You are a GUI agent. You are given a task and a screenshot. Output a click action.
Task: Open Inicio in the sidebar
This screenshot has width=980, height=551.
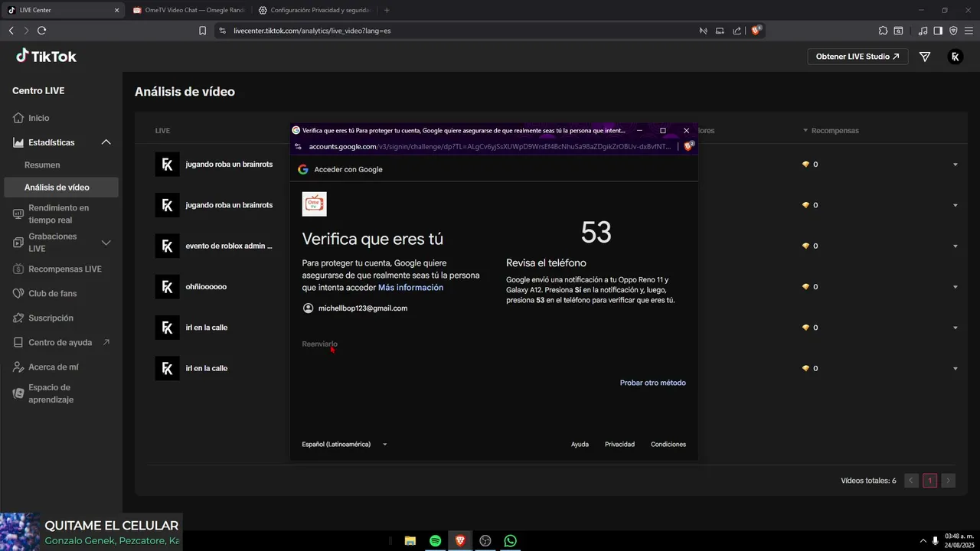[x=38, y=118]
